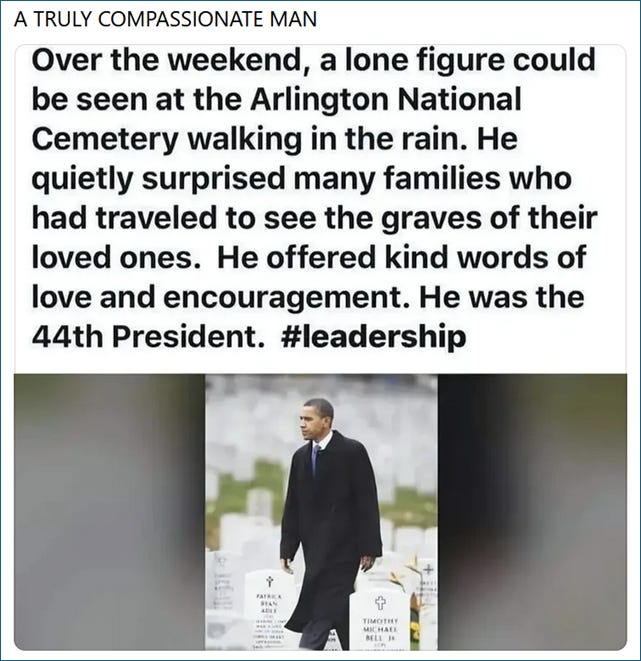Click the man's blue necktie
641x661 pixels.
[315, 459]
